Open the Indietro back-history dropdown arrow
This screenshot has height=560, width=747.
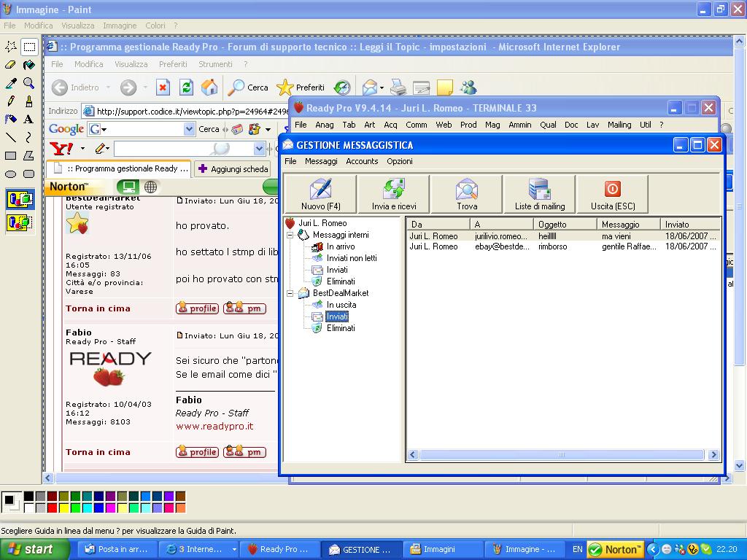tap(108, 87)
